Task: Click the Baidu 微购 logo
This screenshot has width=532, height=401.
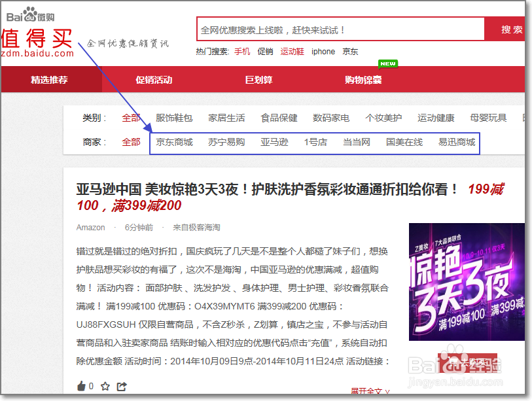Action: click(30, 14)
